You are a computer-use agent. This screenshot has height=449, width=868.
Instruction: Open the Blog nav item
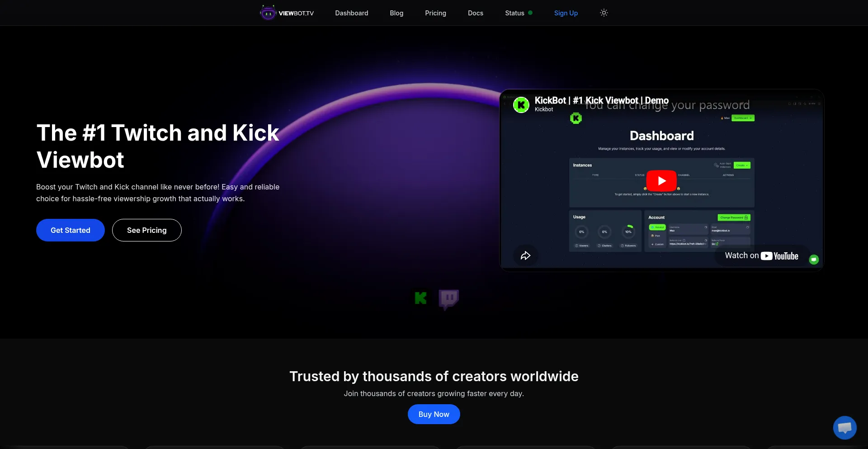point(396,13)
